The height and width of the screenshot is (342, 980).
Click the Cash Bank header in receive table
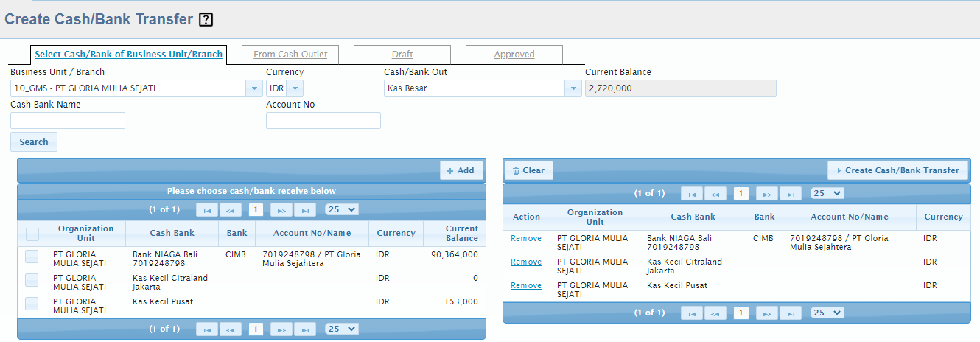point(172,234)
